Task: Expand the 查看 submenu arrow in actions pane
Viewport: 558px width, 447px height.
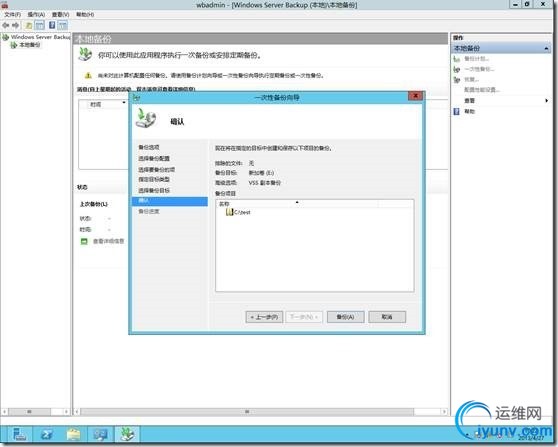Action: point(547,101)
